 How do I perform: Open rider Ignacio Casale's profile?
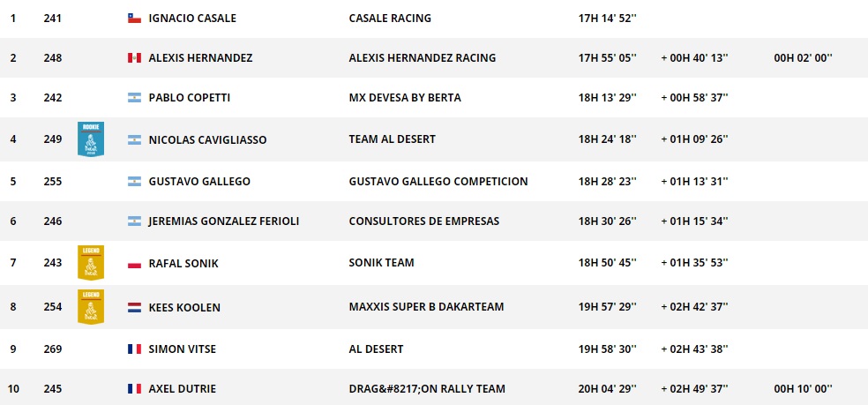(x=192, y=19)
